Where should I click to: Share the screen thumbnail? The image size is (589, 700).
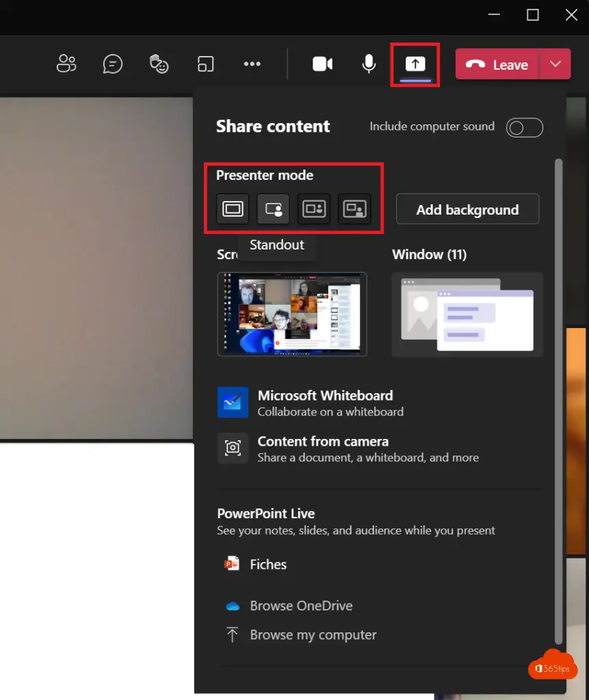click(x=292, y=314)
